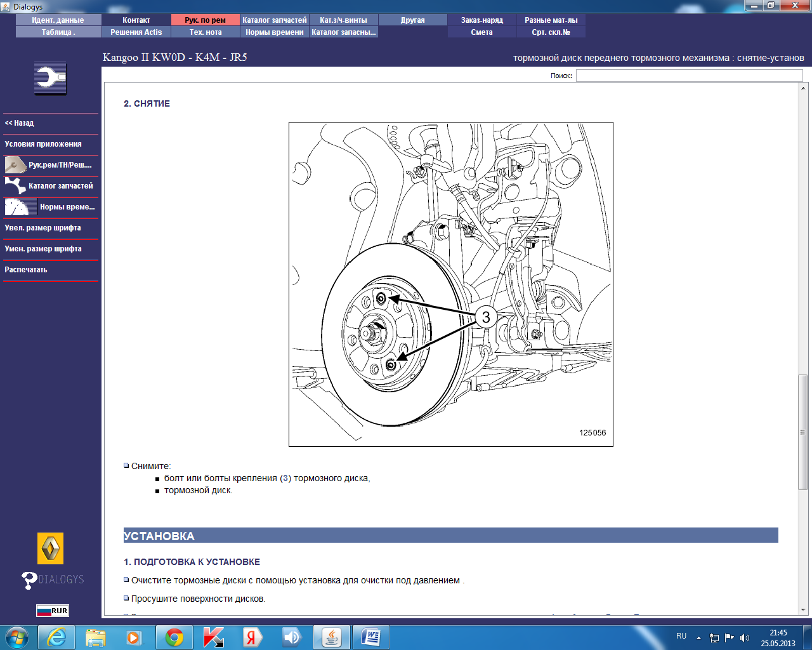Open the top Каталог запчастей tab
812x650 pixels.
[x=275, y=20]
